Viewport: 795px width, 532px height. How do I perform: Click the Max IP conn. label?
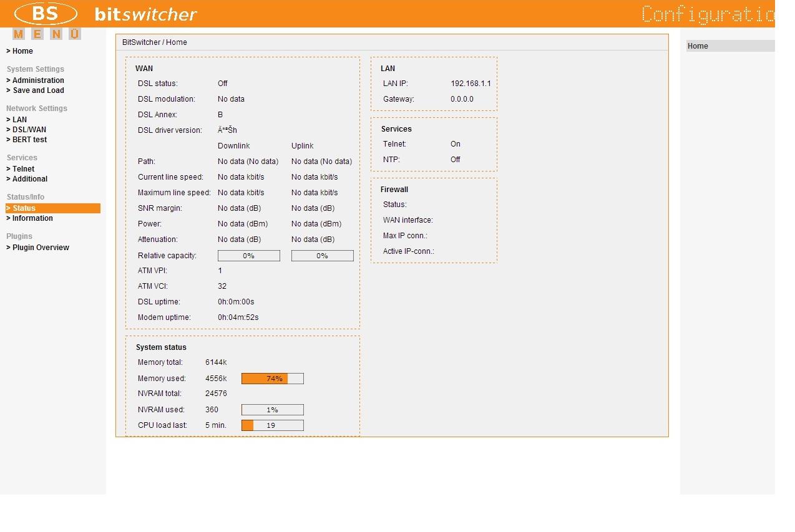pos(405,236)
